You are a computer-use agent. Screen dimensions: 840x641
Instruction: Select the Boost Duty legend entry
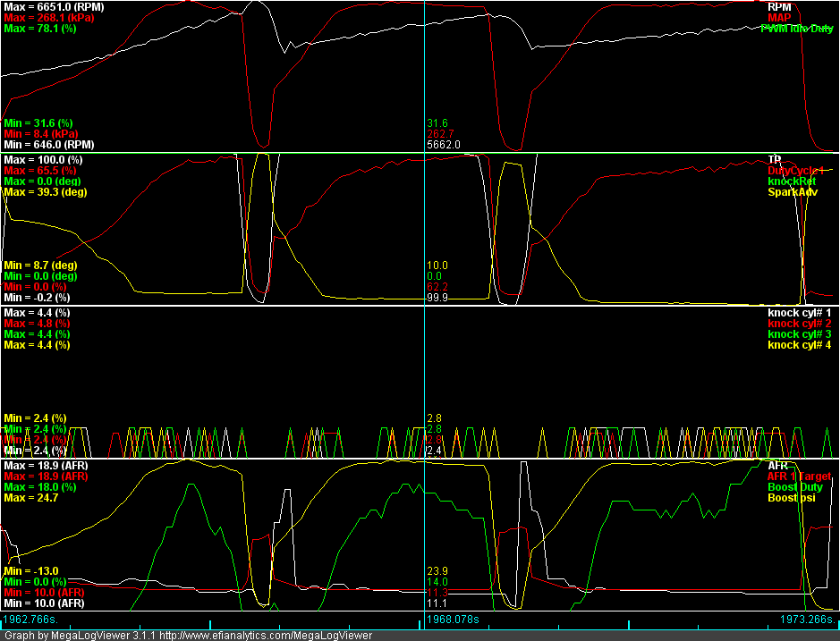pyautogui.click(x=797, y=487)
